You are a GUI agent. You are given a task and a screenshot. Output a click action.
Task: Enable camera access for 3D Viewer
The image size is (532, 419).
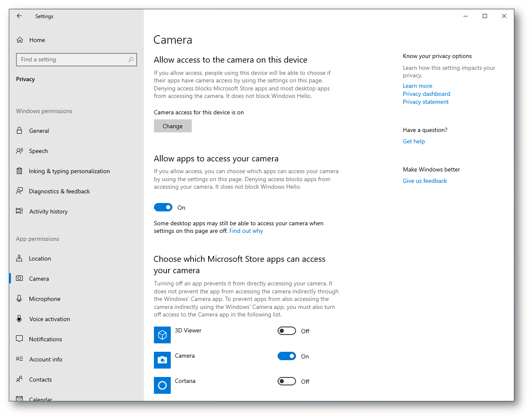point(287,331)
